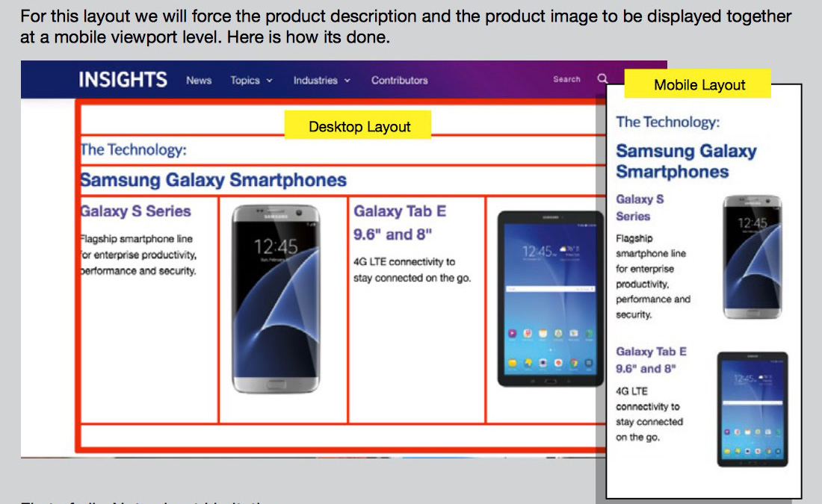Viewport: 822px width, 504px height.
Task: Go to the Contributors page
Action: [x=400, y=80]
